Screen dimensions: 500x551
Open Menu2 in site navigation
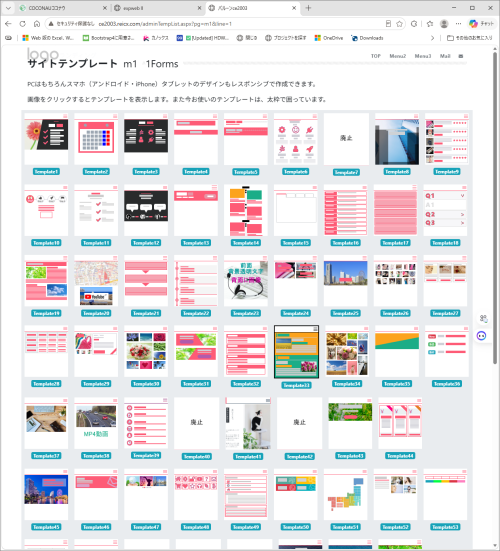pyautogui.click(x=397, y=56)
